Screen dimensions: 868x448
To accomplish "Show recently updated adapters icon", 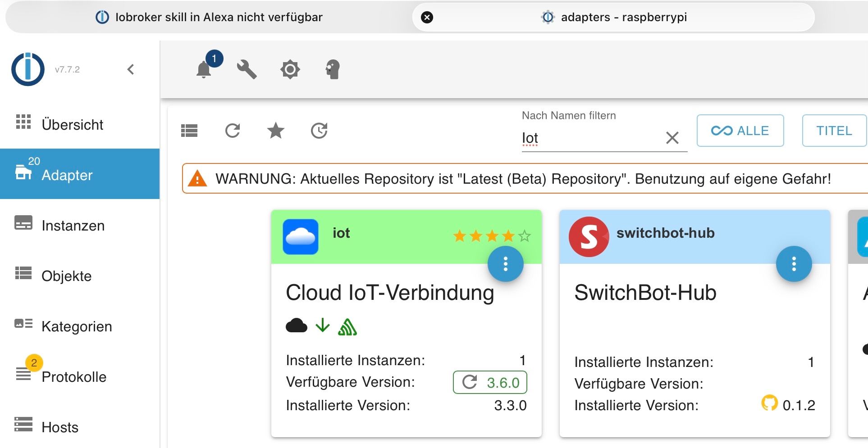I will [x=319, y=131].
